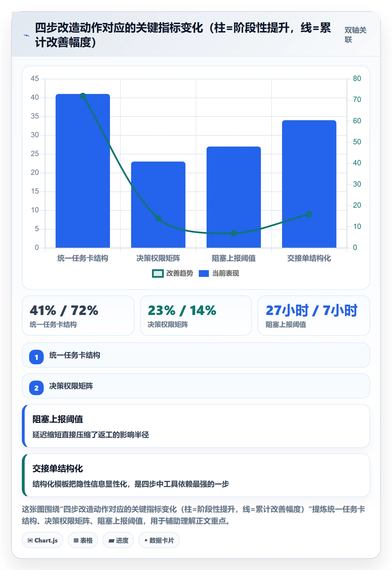Click the left axis value 25
Screen dimensions: 392x570
(x=35, y=154)
